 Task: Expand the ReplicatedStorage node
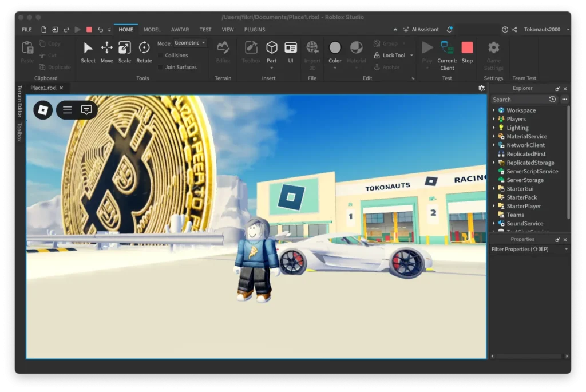coord(494,163)
